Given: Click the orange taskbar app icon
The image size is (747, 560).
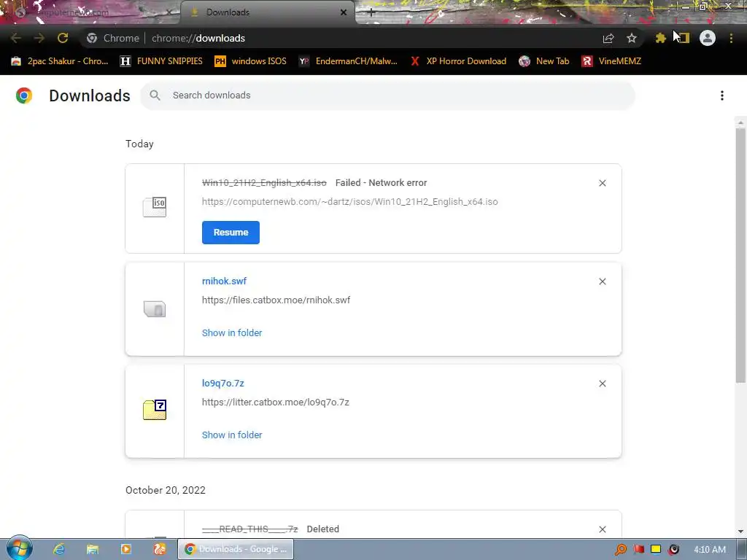Looking at the screenshot, I should (159, 549).
